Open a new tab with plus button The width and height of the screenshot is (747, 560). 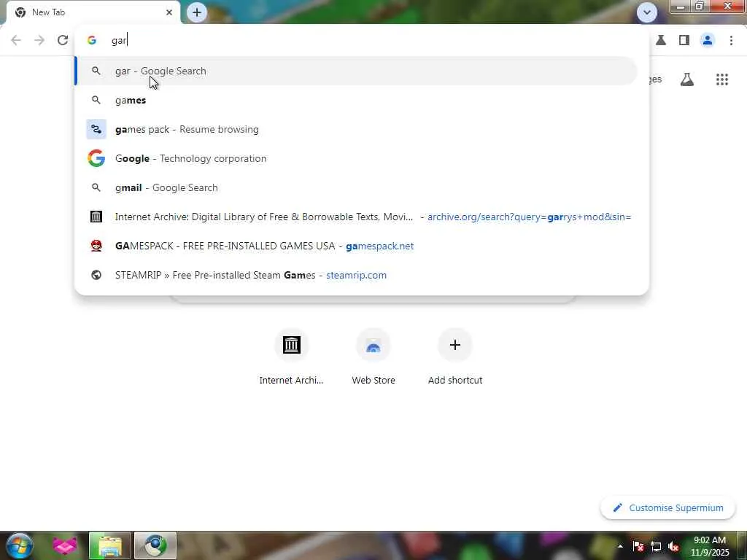197,12
